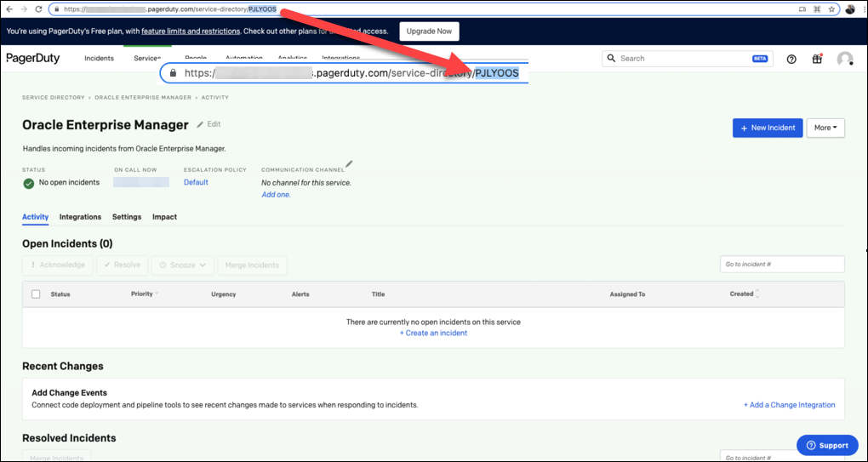This screenshot has width=868, height=462.
Task: Click the Go to incident # field under Open Incidents
Action: [x=782, y=265]
